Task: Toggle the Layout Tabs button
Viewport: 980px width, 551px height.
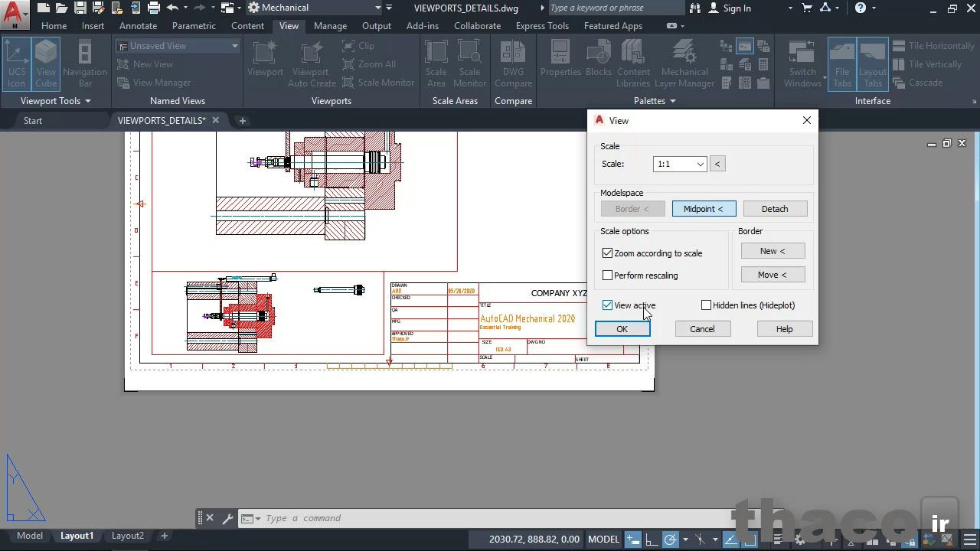Action: tap(873, 64)
